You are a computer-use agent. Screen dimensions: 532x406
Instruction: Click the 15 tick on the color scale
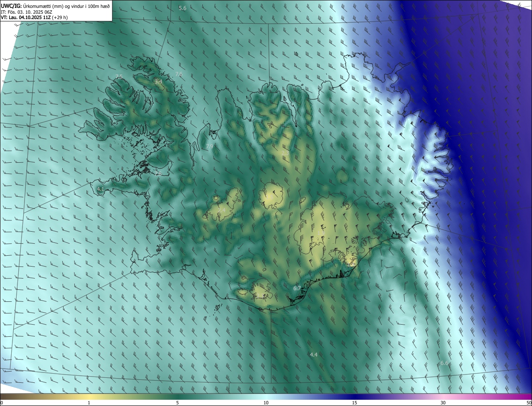355,403
